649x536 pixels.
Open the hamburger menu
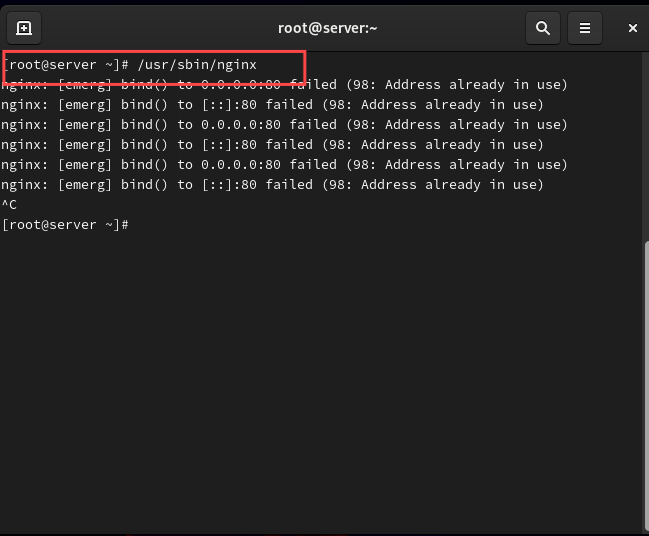584,28
